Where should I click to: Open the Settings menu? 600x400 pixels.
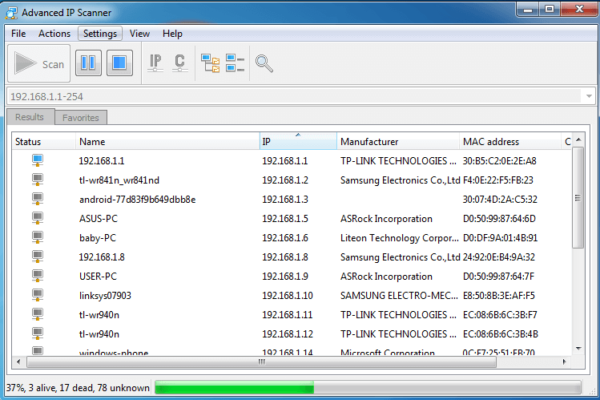(x=100, y=33)
